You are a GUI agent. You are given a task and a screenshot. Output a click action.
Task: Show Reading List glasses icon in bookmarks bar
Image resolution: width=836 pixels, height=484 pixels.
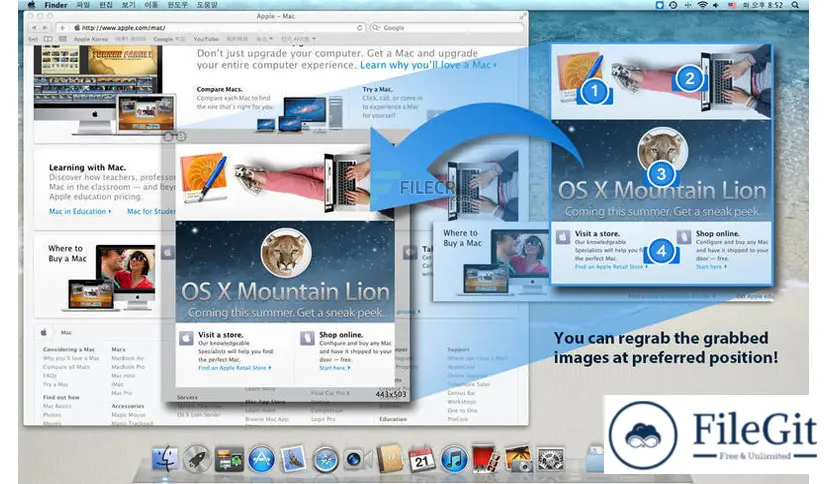(x=33, y=39)
